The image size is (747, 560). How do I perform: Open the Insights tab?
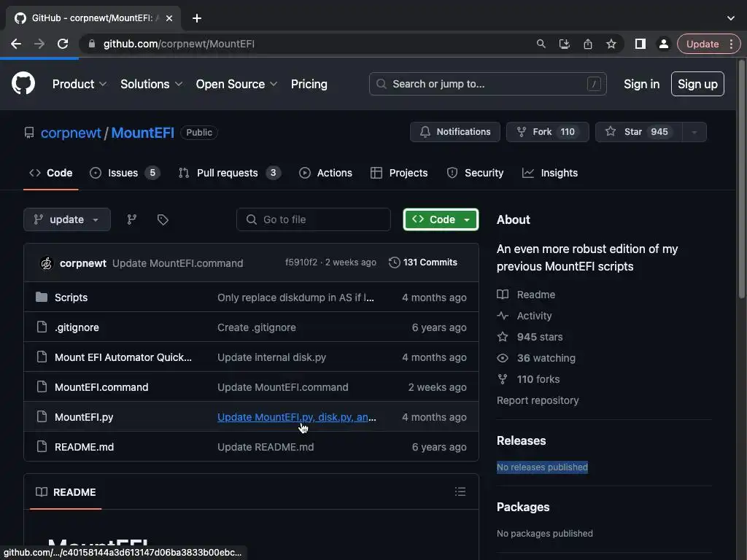pyautogui.click(x=550, y=173)
